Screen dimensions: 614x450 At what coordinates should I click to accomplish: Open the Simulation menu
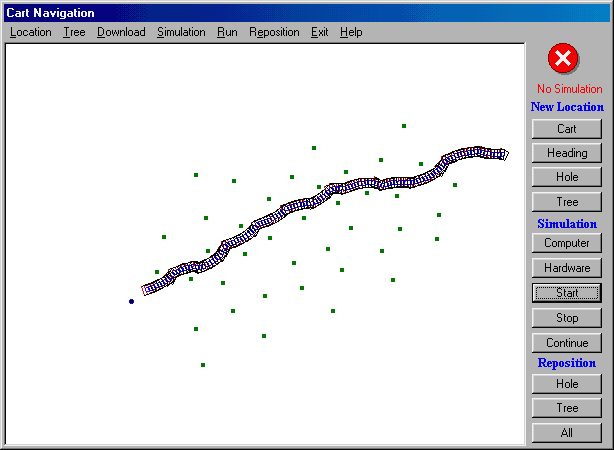click(181, 32)
